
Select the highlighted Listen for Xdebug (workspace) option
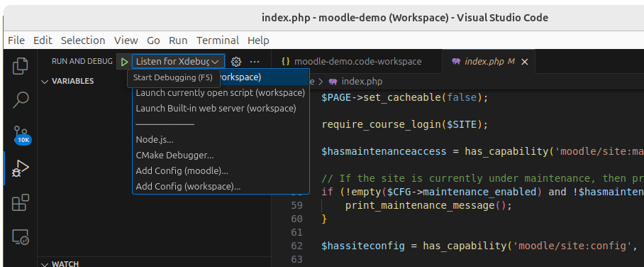pos(221,77)
